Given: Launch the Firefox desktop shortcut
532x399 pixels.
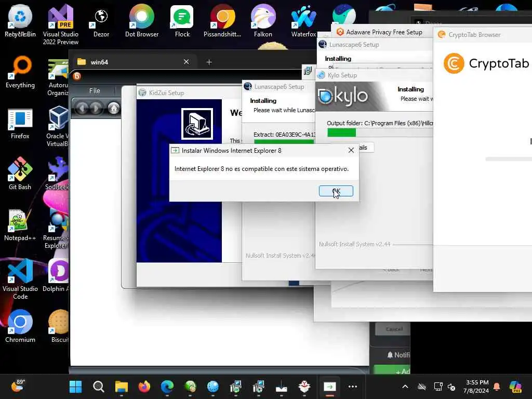Looking at the screenshot, I should (20, 124).
